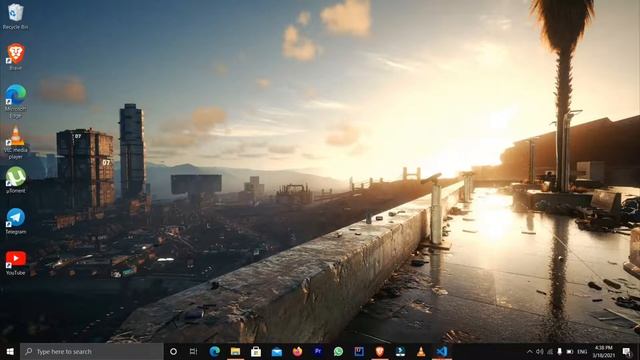Open VLC from the taskbar
Screen dimensions: 640x360
coord(421,351)
